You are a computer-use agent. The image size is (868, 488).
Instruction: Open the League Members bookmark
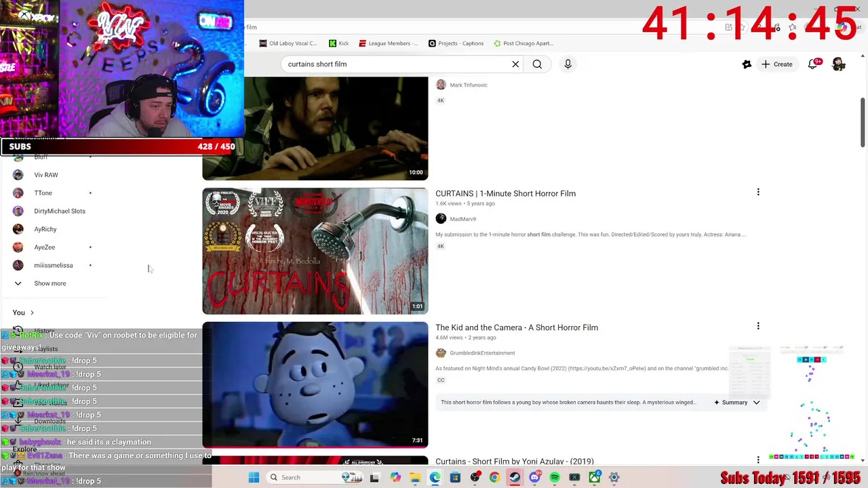click(389, 43)
